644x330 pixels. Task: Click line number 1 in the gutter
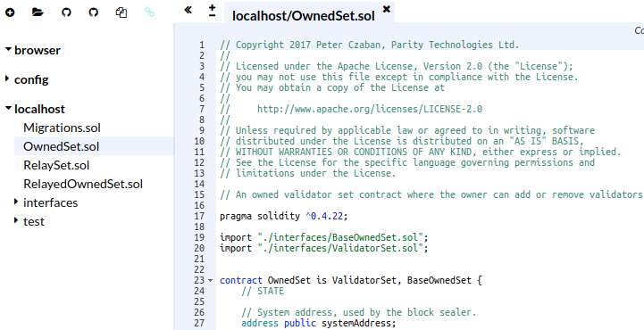point(202,45)
